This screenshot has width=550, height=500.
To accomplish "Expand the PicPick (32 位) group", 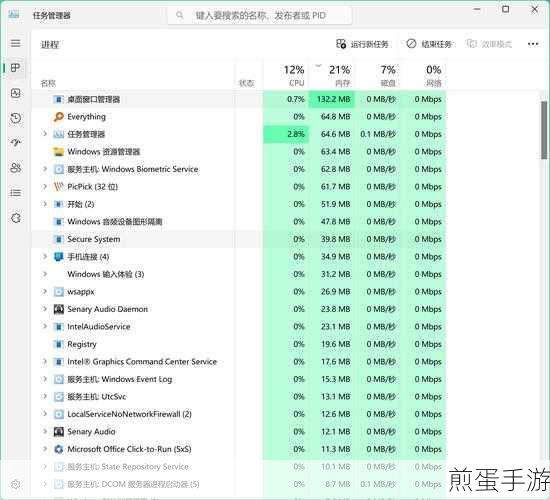I will [44, 186].
